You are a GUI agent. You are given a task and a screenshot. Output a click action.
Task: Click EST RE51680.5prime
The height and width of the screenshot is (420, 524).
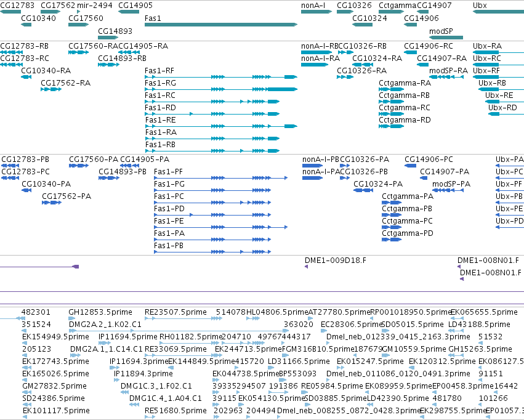coord(175,411)
